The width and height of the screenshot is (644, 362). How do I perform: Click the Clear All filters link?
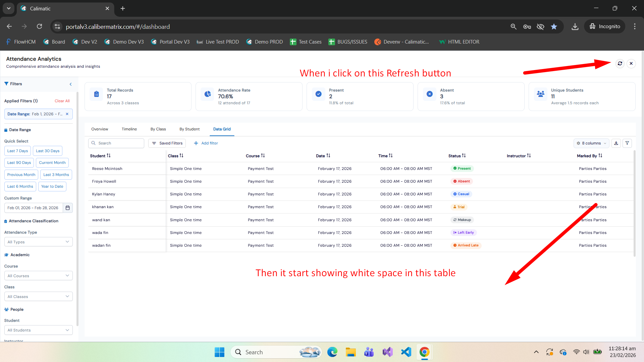(62, 101)
